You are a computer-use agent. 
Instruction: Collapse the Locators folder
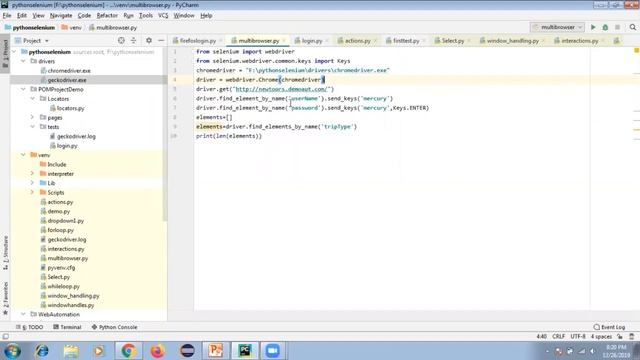tap(33, 98)
